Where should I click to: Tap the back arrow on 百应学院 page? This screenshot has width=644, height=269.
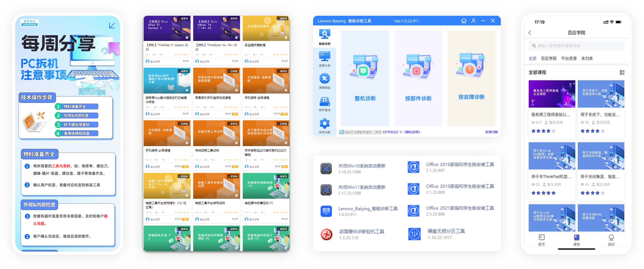(x=530, y=33)
